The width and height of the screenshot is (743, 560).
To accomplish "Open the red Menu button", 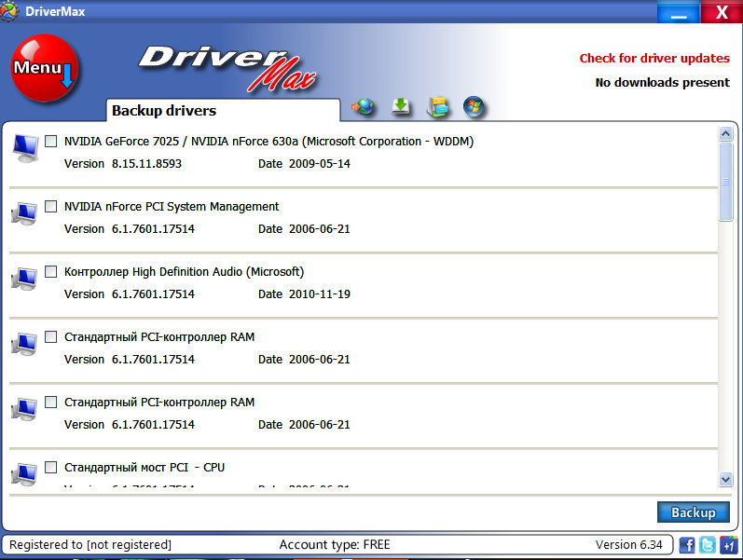I will [44, 68].
